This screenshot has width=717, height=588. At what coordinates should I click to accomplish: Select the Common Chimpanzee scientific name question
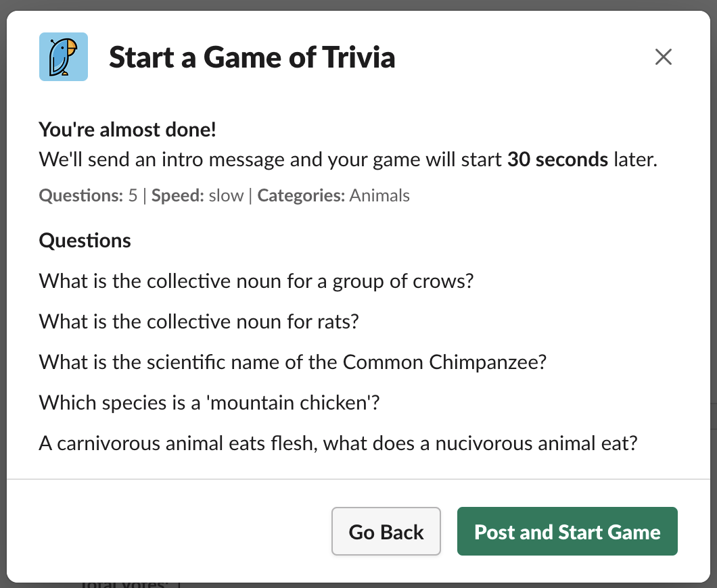tap(293, 362)
